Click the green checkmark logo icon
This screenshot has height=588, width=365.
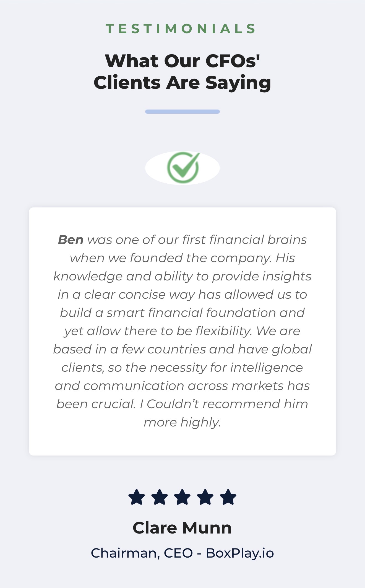coord(183,168)
